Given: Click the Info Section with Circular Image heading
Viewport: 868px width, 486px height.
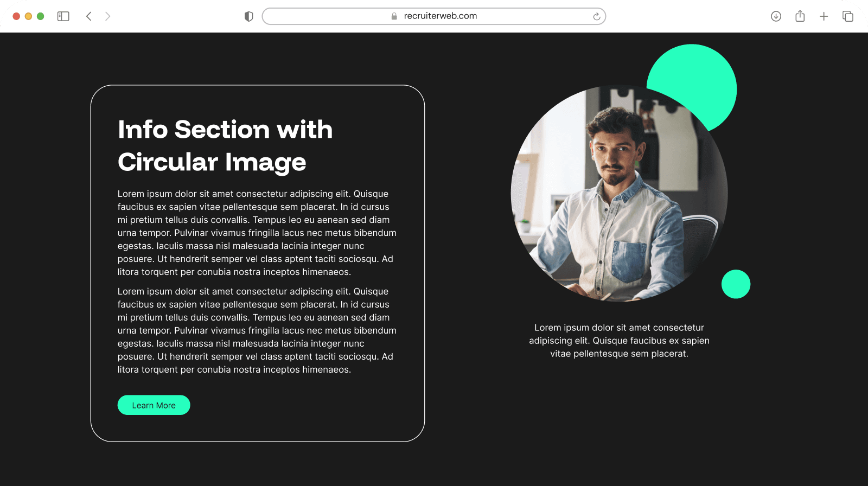Looking at the screenshot, I should pos(225,145).
